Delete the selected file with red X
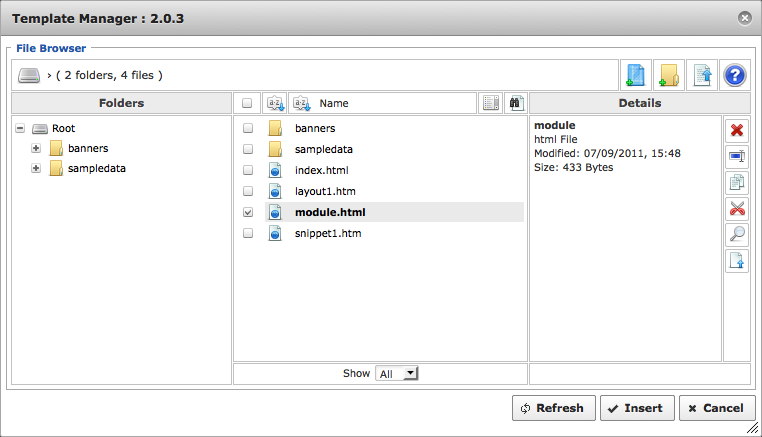762x437 pixels. pos(737,130)
